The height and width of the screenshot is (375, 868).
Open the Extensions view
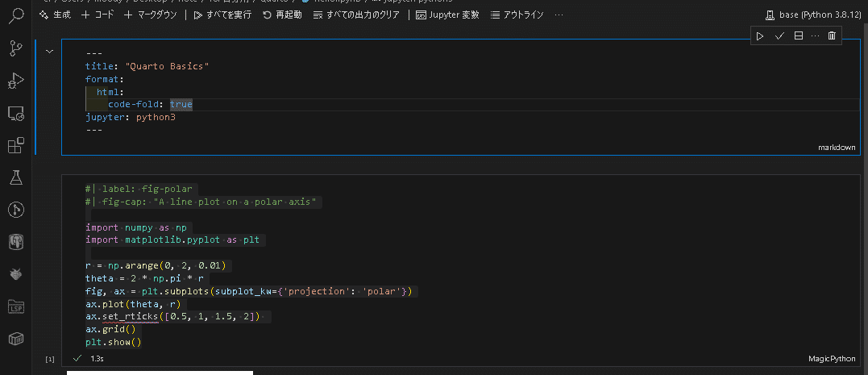coord(16,146)
